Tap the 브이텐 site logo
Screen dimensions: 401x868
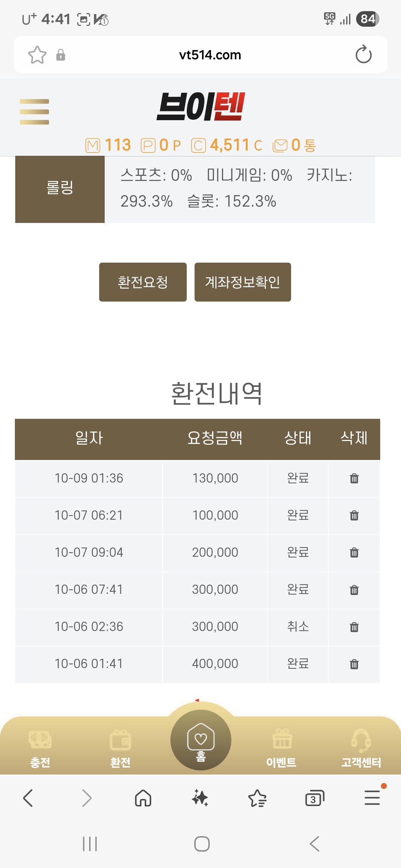pos(200,107)
